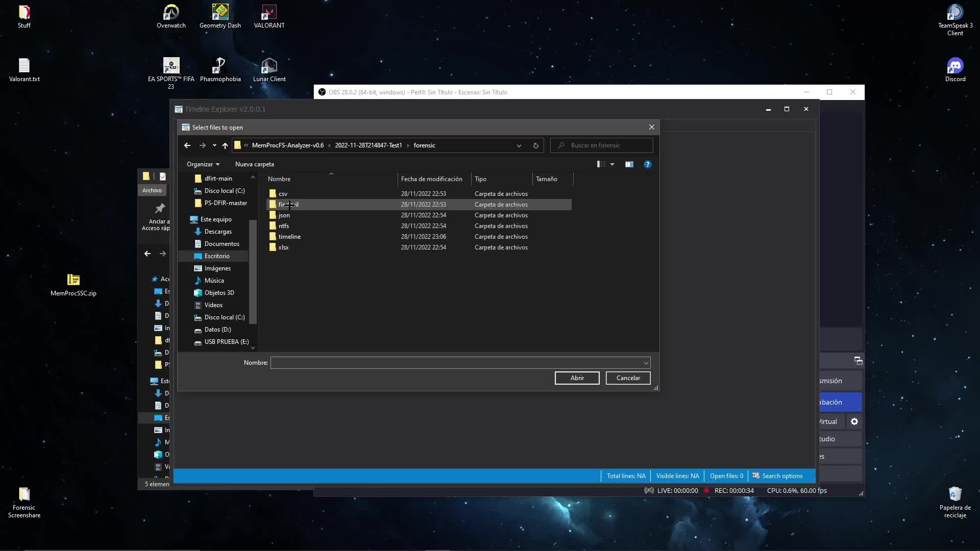980x551 pixels.
Task: Refresh the forensic folder contents
Action: 535,145
